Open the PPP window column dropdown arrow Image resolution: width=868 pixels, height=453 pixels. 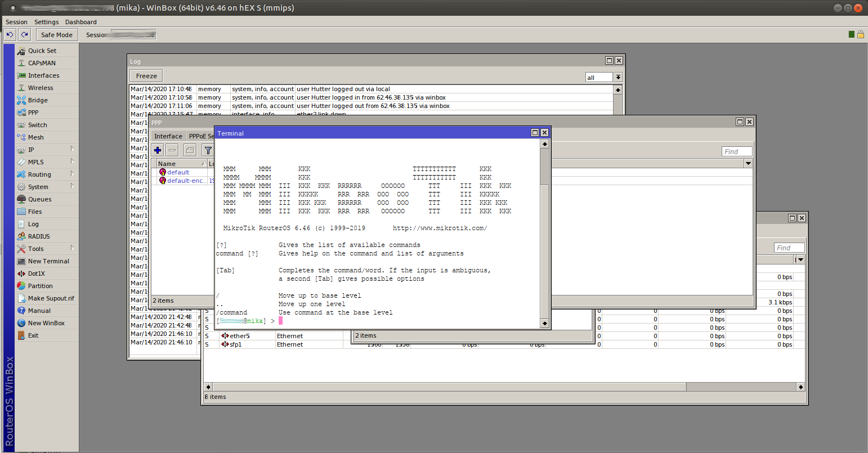(x=748, y=163)
